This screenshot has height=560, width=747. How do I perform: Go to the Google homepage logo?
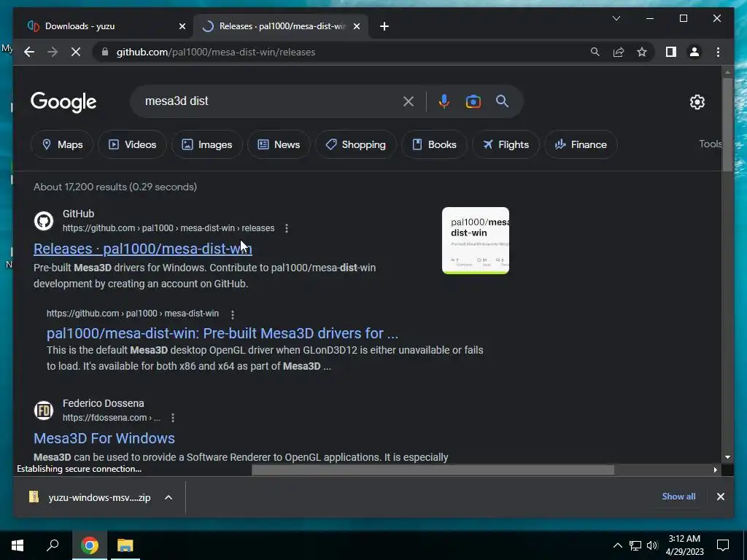click(x=63, y=102)
